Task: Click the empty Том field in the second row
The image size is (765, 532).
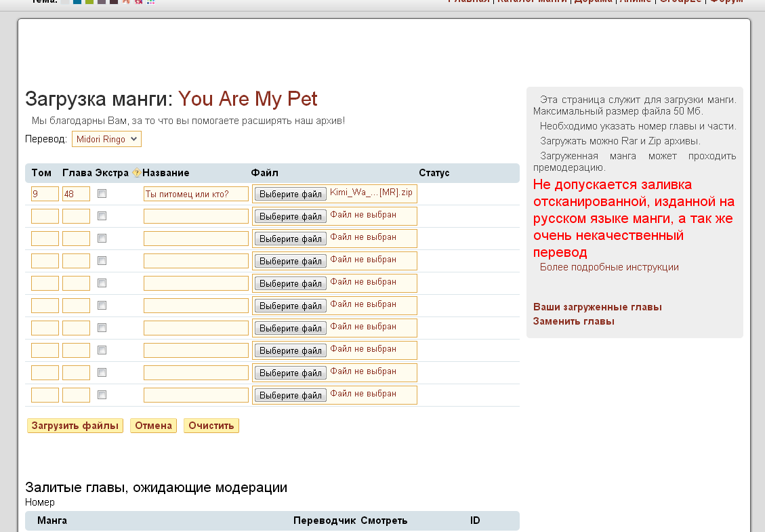Action: (45, 216)
